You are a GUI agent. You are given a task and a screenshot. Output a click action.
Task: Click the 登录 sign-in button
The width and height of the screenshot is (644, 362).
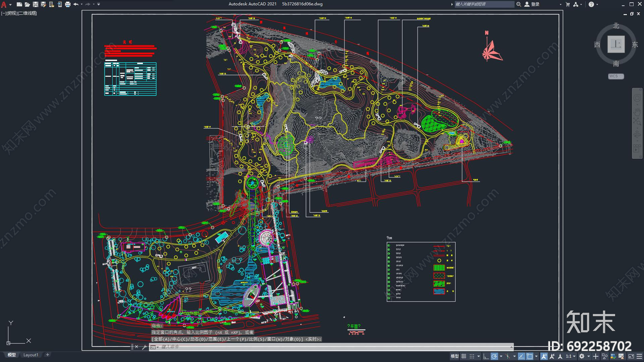[x=535, y=4]
